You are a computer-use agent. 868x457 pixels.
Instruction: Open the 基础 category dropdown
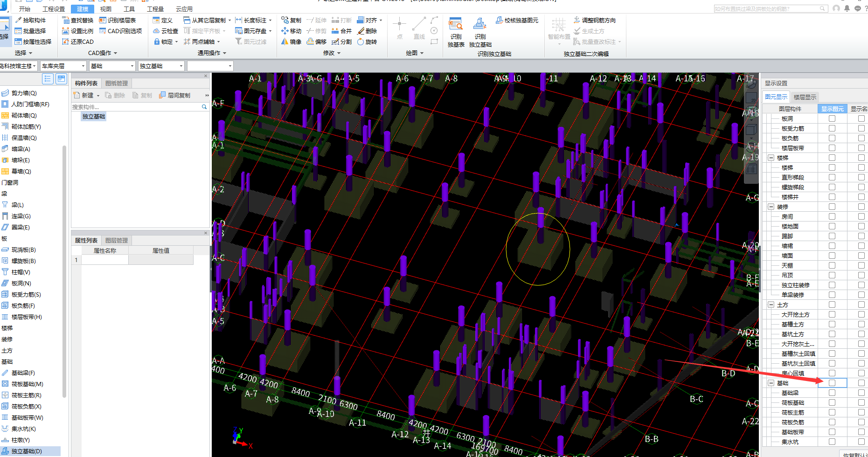pos(112,66)
